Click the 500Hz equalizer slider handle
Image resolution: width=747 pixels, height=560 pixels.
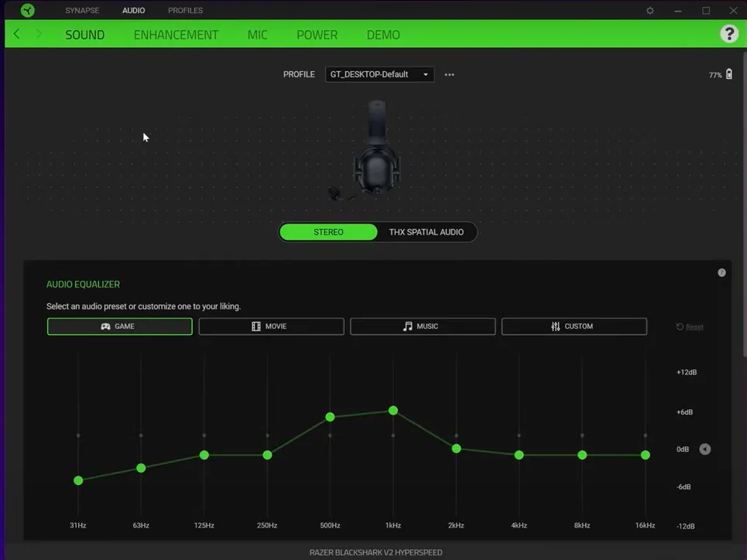pos(330,417)
